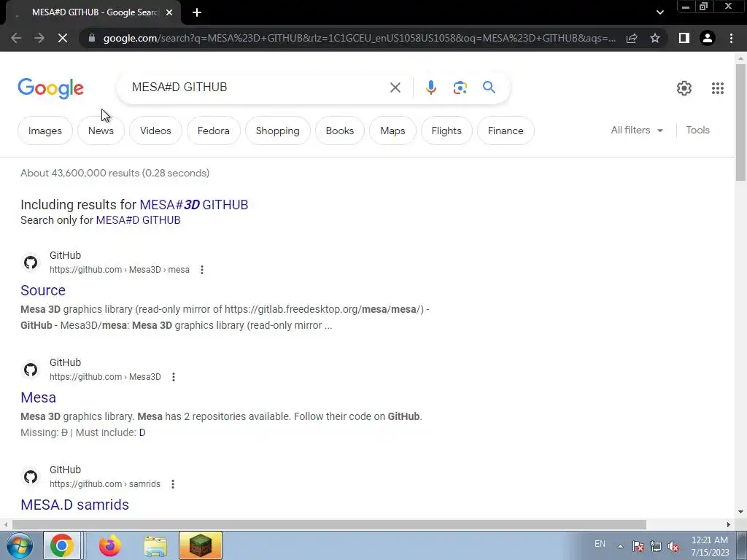This screenshot has height=560, width=747.
Task: Open the Google apps grid
Action: 718,88
